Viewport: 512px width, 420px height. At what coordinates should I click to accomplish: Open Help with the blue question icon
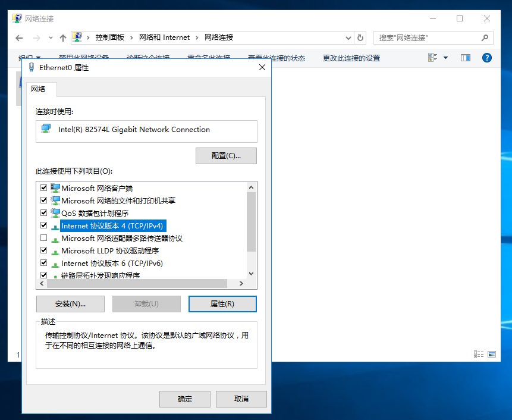click(486, 58)
